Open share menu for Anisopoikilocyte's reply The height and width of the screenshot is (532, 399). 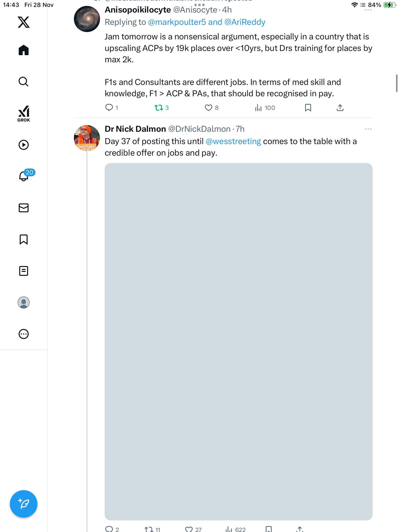click(x=340, y=108)
